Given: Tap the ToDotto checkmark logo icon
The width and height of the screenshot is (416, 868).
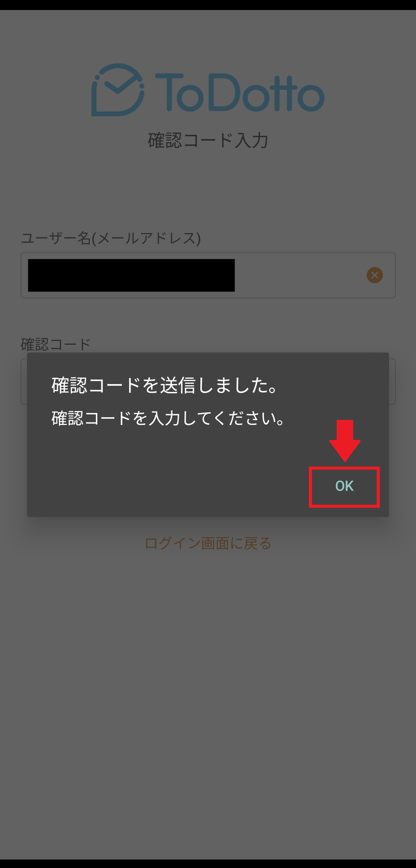Looking at the screenshot, I should click(118, 90).
